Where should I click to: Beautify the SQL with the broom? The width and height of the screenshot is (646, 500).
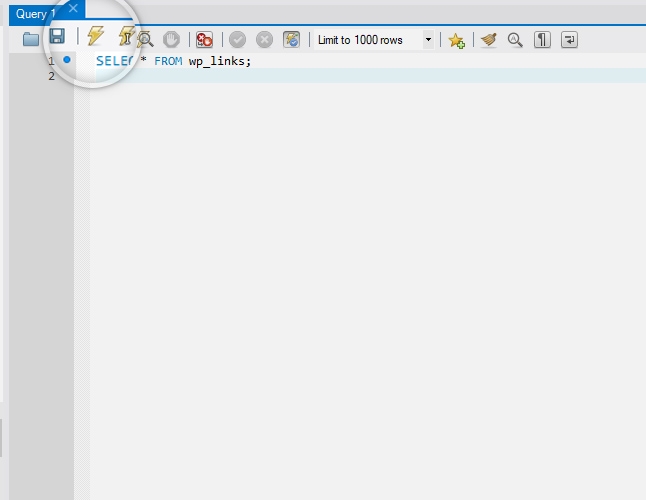point(489,40)
